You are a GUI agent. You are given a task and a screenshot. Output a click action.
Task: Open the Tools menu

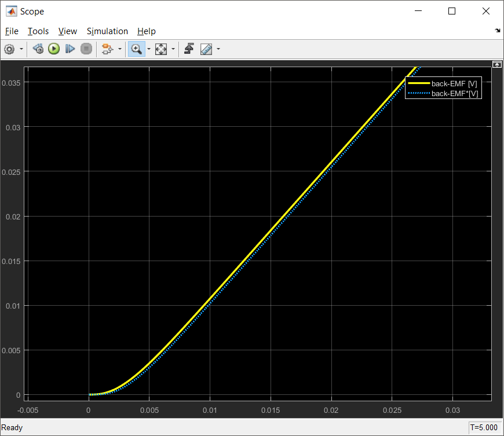pos(38,31)
